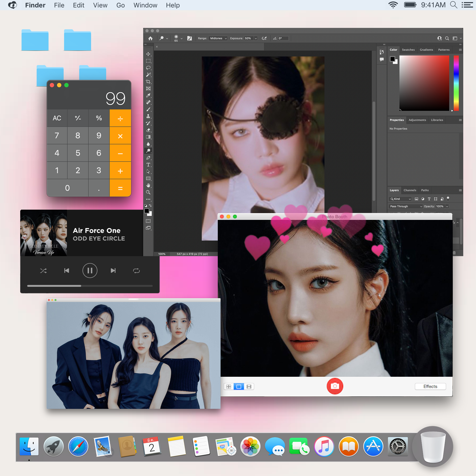Open Photos from the Dock
The image size is (476, 476).
(x=250, y=446)
